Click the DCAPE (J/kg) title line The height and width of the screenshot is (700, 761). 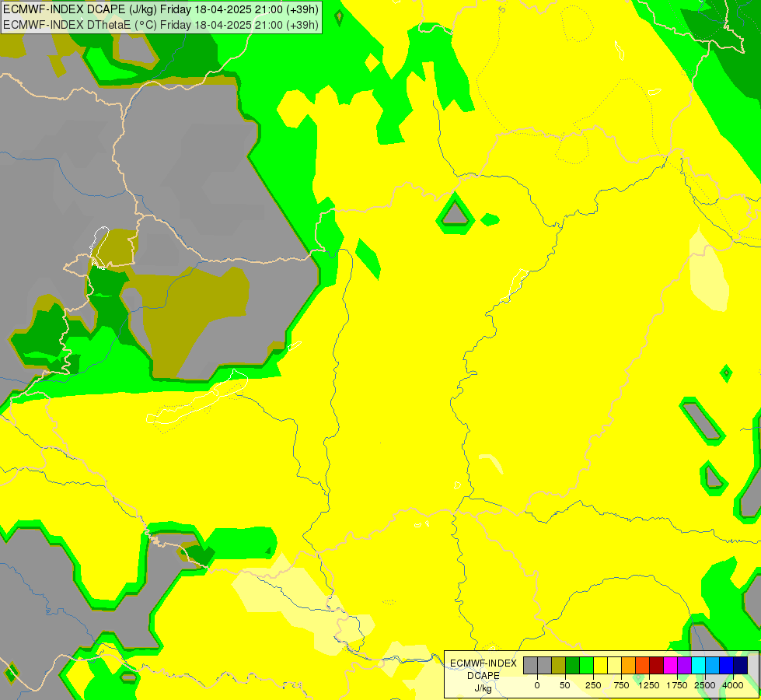click(x=161, y=9)
